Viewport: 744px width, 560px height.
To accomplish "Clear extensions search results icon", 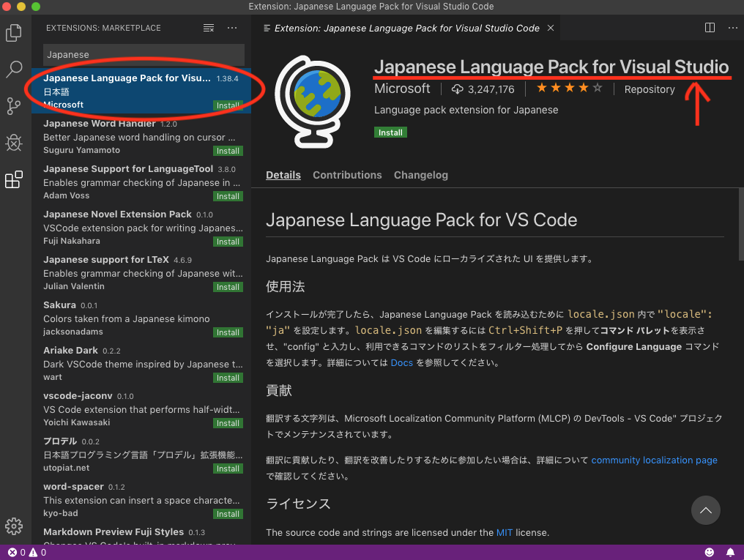I will [x=209, y=28].
